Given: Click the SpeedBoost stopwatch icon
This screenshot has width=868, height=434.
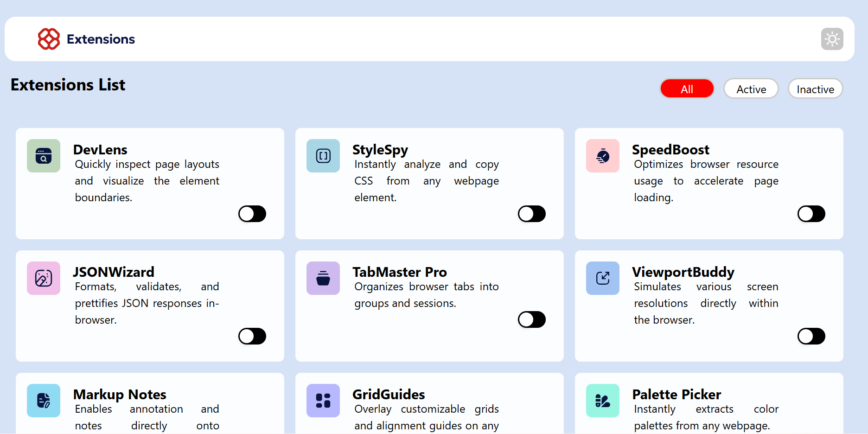Looking at the screenshot, I should click(603, 156).
